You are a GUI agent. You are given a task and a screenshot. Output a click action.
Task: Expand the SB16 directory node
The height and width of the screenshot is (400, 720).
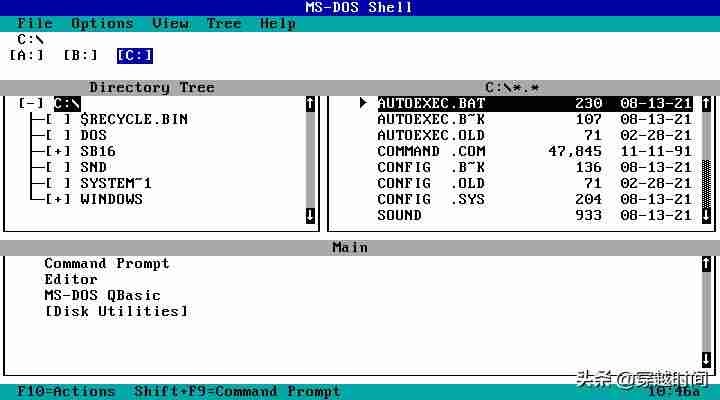pyautogui.click(x=58, y=152)
